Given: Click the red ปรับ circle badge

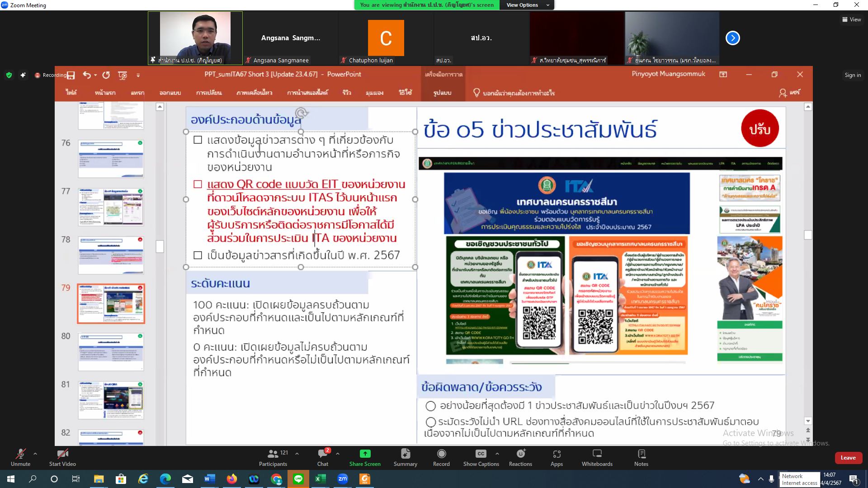Looking at the screenshot, I should [760, 129].
